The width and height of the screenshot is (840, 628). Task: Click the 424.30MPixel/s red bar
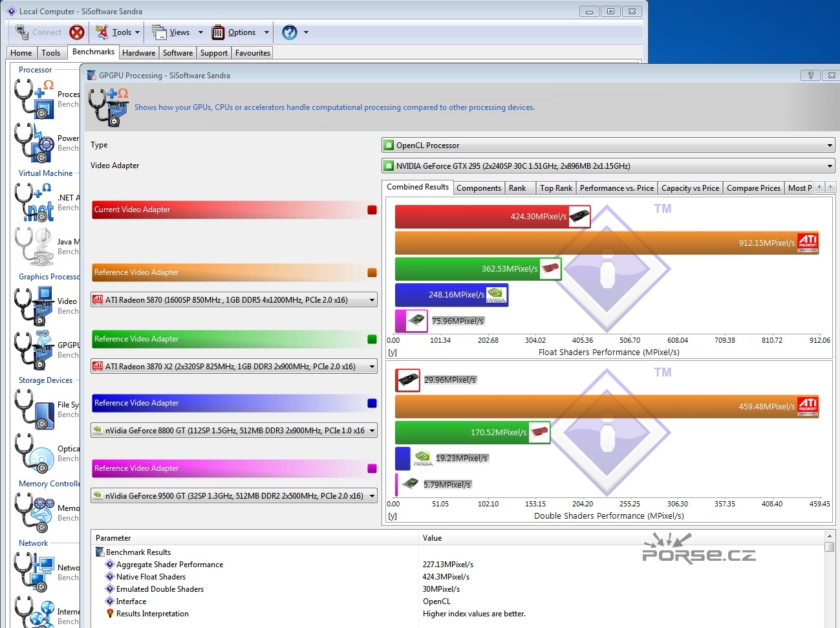point(493,217)
